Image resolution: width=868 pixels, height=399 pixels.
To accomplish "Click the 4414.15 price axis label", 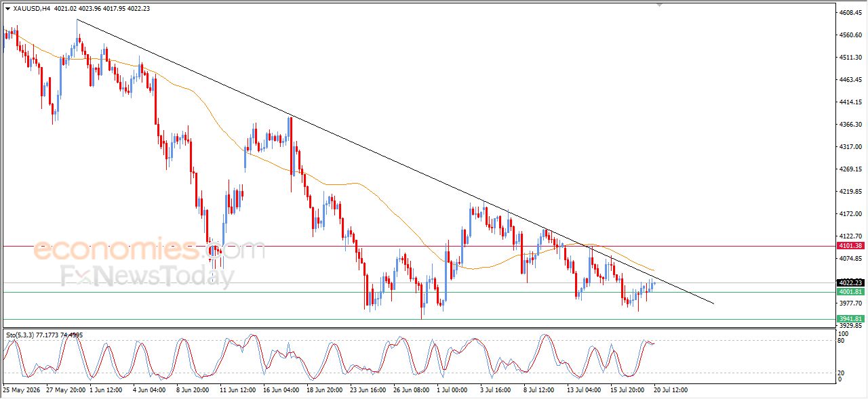I will coord(850,102).
